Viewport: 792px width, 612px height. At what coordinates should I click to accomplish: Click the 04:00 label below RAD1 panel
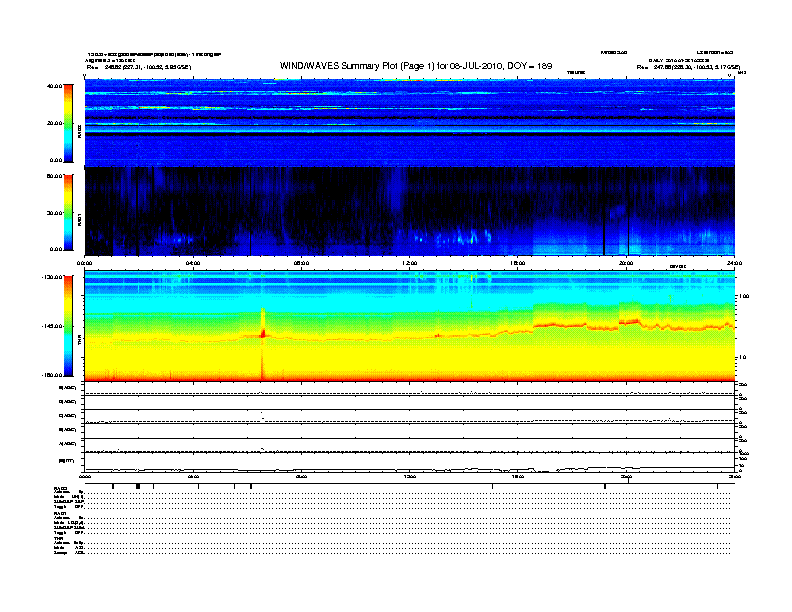pyautogui.click(x=193, y=263)
